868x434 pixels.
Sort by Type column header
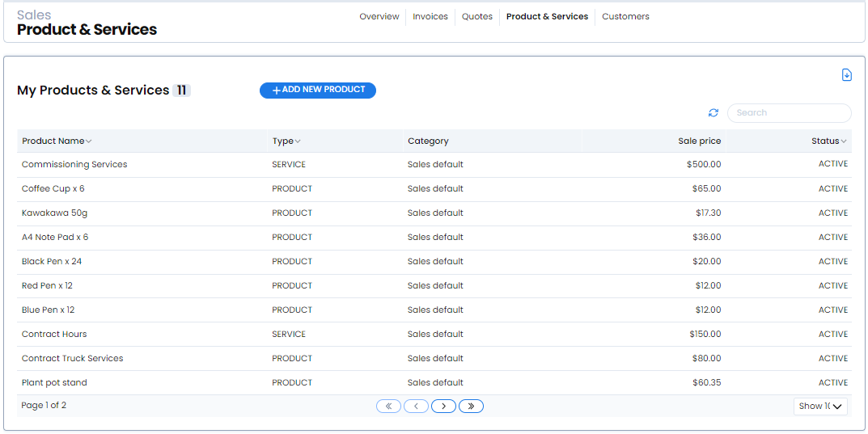(x=286, y=141)
